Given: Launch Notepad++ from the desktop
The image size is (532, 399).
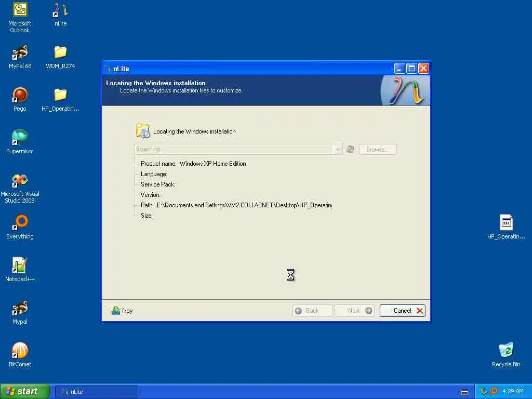Looking at the screenshot, I should (x=20, y=270).
